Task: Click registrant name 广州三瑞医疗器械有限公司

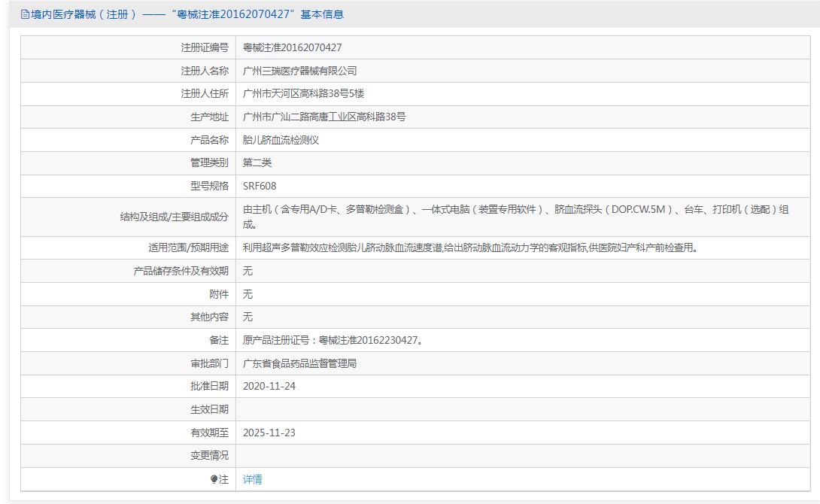Action: tap(299, 71)
